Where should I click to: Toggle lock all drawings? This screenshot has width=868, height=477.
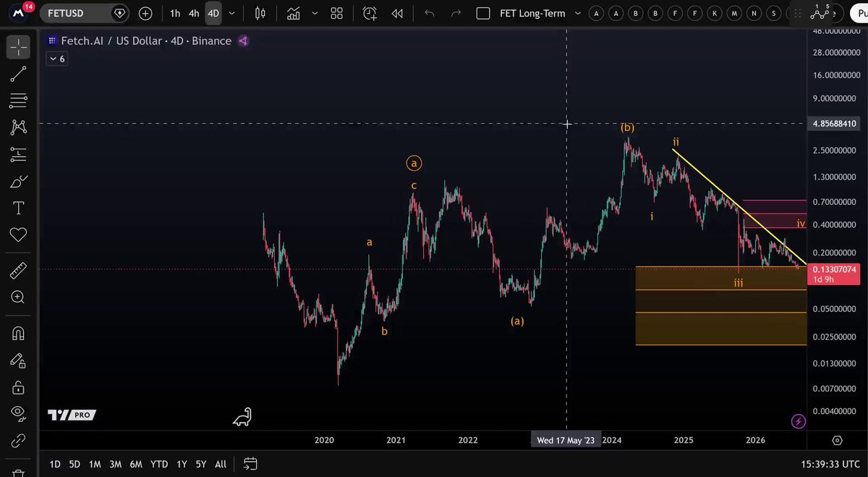[18, 387]
